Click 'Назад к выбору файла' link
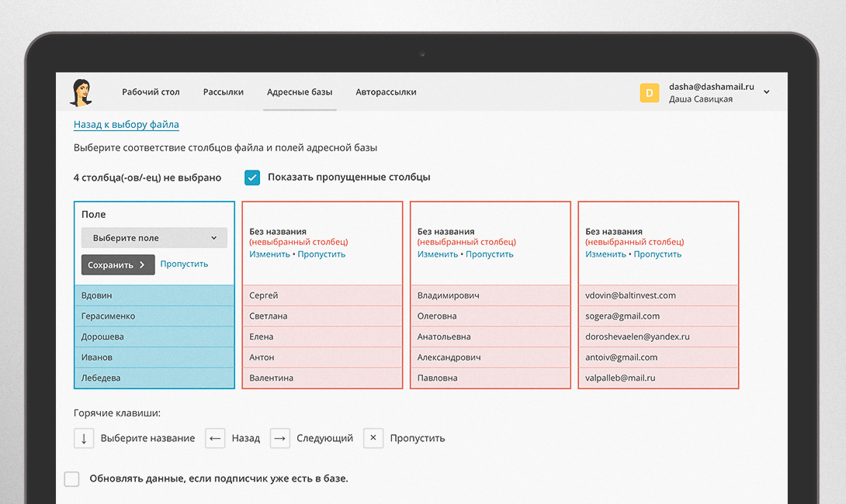Image resolution: width=846 pixels, height=504 pixels. pyautogui.click(x=127, y=125)
